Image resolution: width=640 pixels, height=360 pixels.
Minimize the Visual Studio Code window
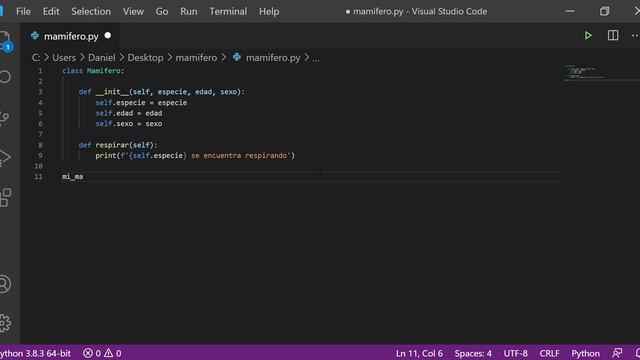(570, 11)
